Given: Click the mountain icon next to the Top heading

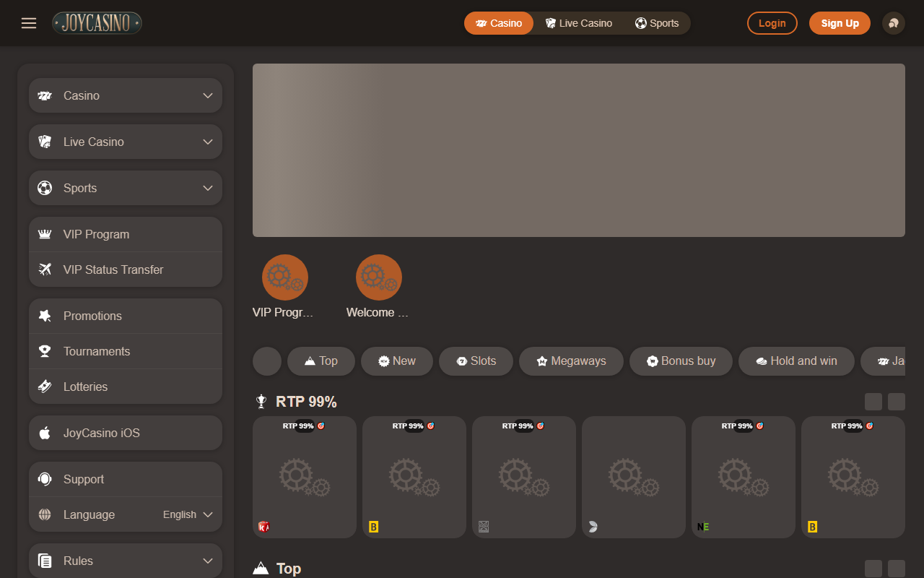Looking at the screenshot, I should 261,569.
